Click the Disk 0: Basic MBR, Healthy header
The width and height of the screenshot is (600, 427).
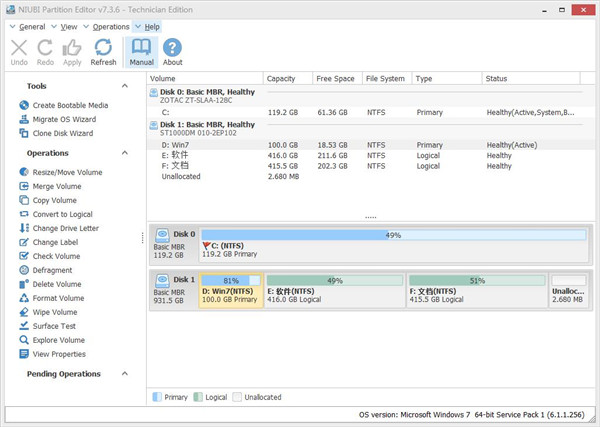click(207, 92)
